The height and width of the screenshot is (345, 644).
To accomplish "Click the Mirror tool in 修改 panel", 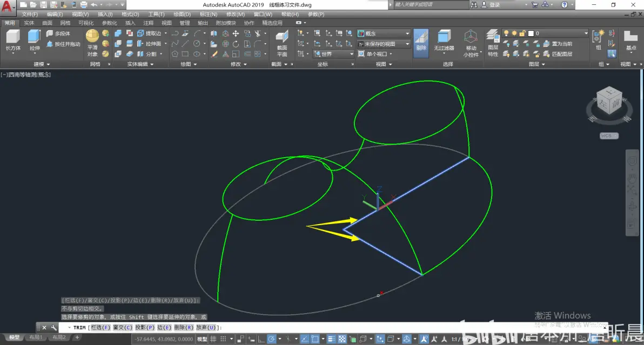I will pyautogui.click(x=213, y=33).
